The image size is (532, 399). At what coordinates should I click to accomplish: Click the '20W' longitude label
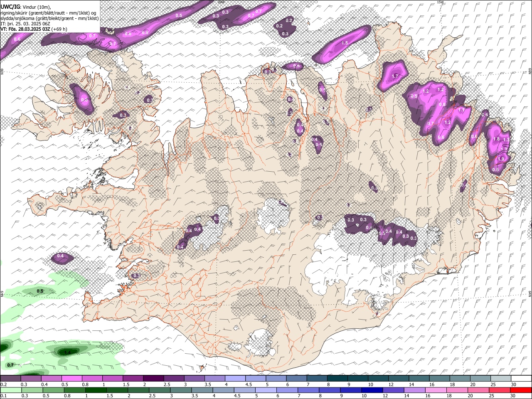click(x=221, y=2)
